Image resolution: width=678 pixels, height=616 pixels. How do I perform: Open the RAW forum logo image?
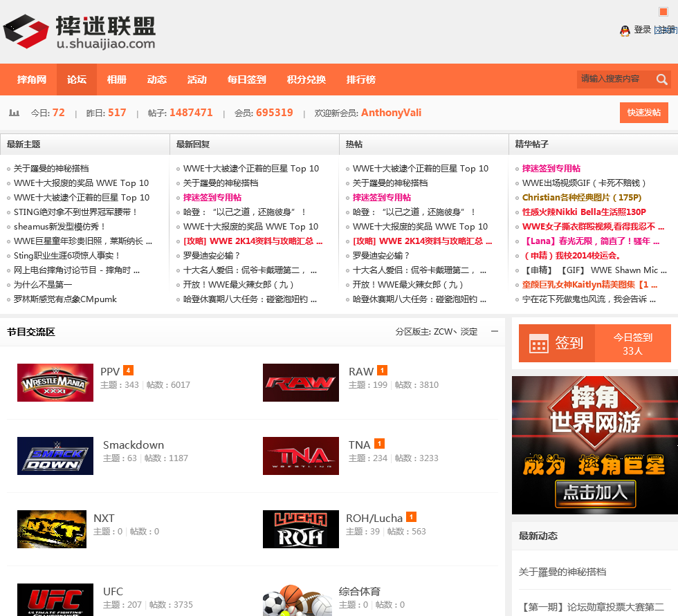[x=301, y=382]
